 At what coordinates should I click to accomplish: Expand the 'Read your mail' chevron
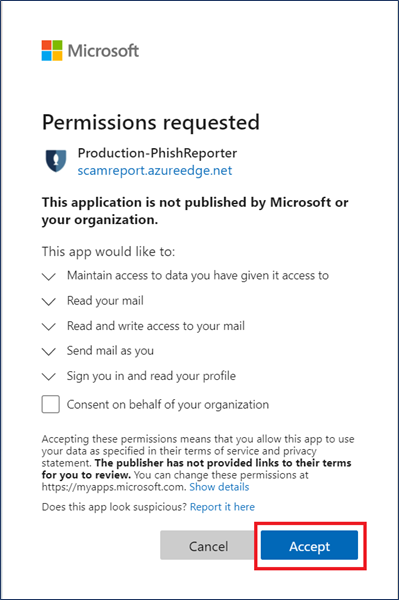tap(49, 302)
